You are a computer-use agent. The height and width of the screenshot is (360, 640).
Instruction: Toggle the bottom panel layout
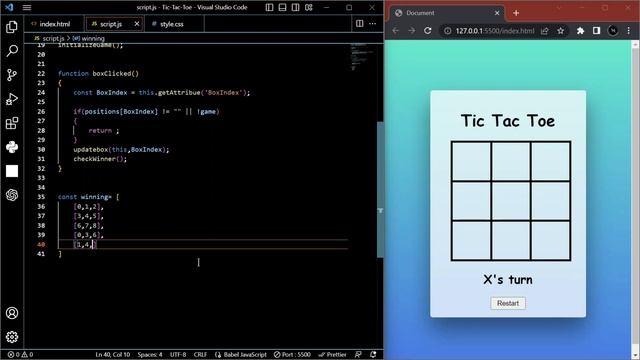click(282, 7)
